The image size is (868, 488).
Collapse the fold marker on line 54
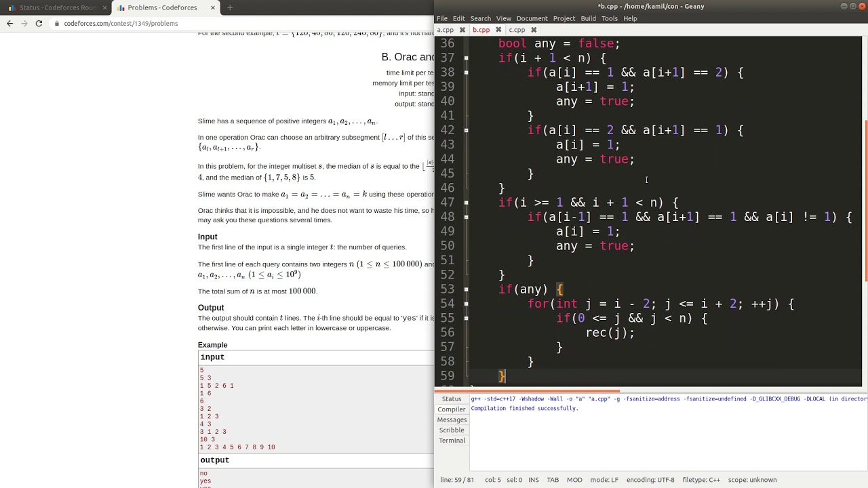[x=466, y=304]
